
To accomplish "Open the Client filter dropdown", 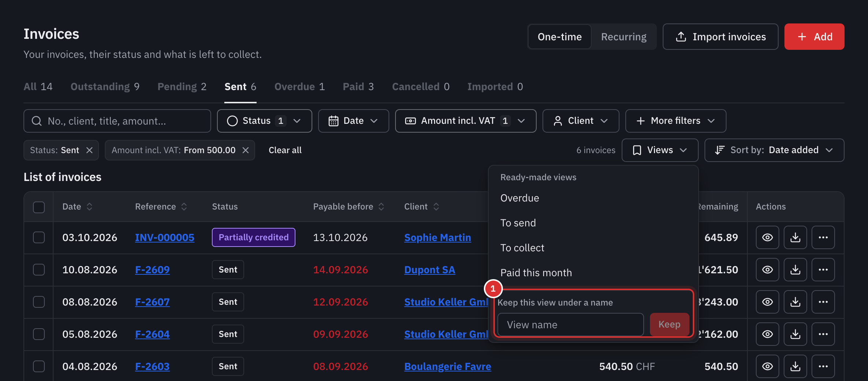I will pyautogui.click(x=581, y=121).
